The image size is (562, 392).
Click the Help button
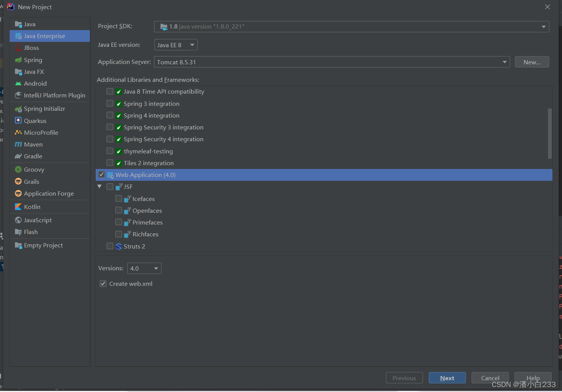pos(533,378)
